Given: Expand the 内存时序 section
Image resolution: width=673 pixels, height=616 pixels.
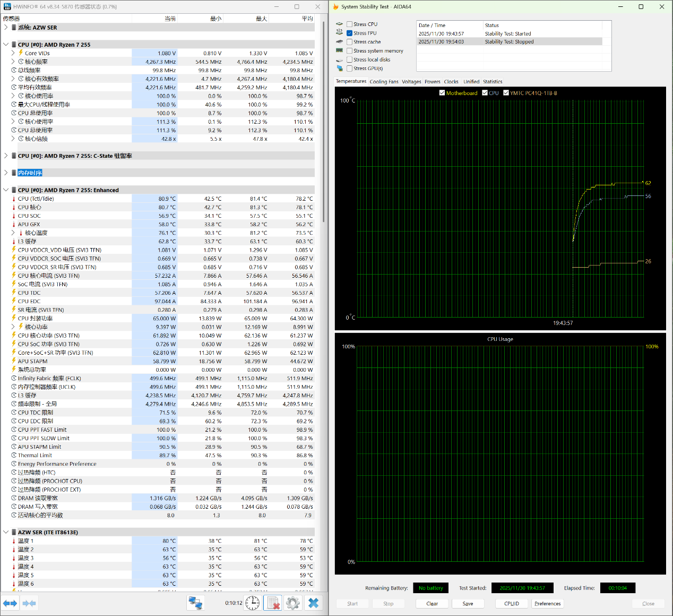Looking at the screenshot, I should (x=6, y=173).
